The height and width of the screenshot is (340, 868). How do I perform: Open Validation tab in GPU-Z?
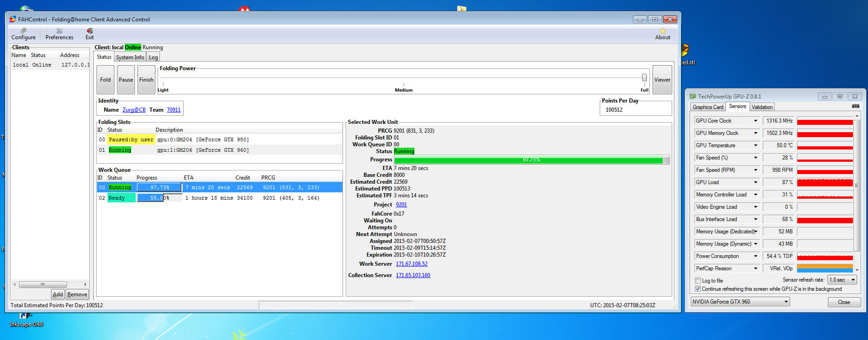click(762, 107)
